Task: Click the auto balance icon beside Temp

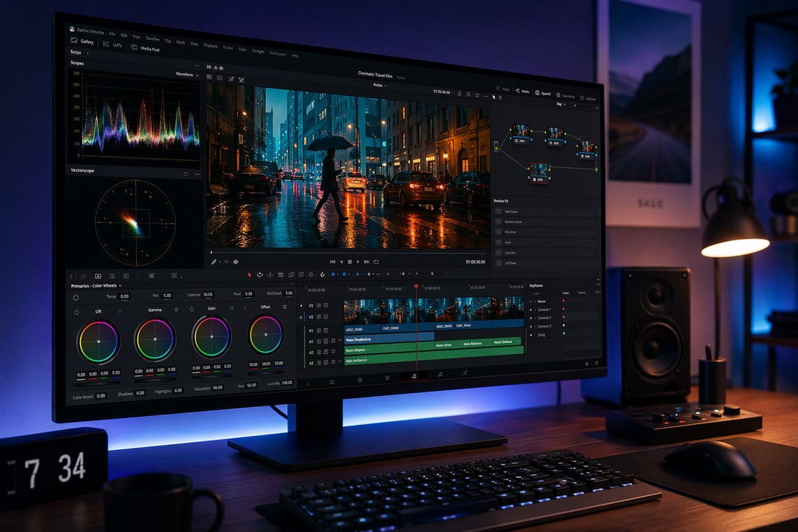Action: pyautogui.click(x=76, y=297)
